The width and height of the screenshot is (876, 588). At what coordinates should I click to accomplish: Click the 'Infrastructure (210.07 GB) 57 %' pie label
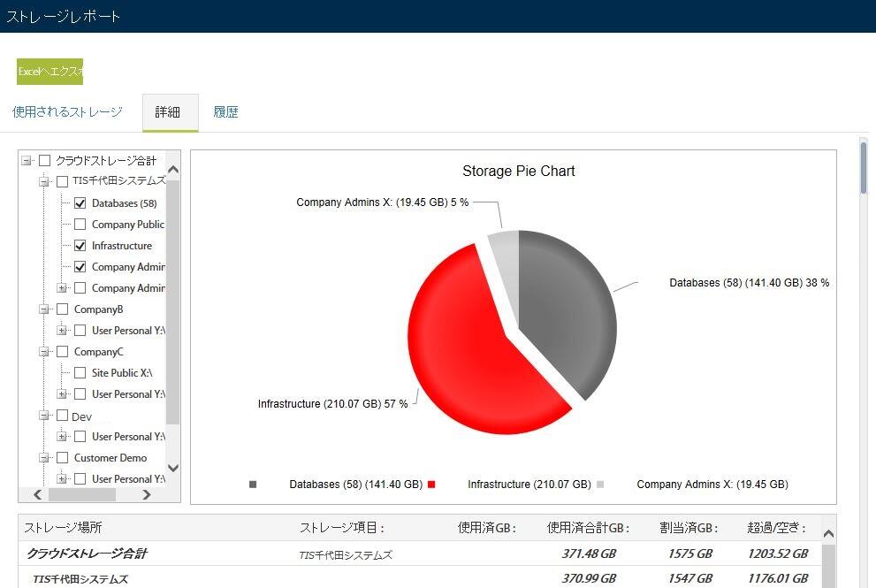[x=333, y=404]
